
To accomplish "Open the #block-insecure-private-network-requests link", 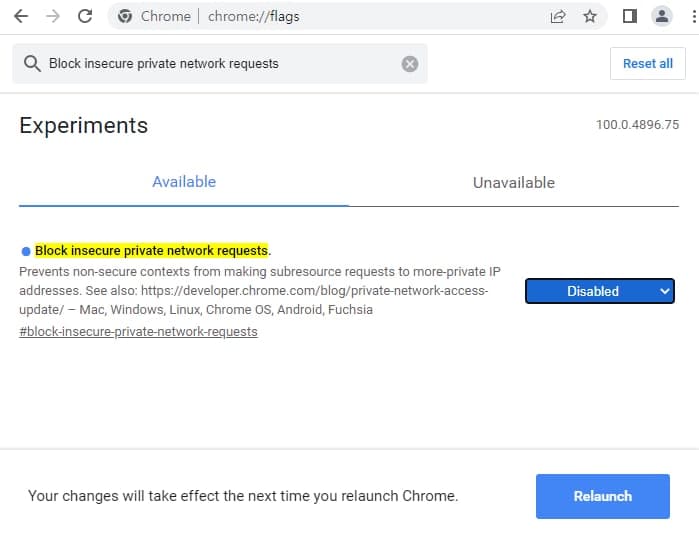I will point(138,332).
